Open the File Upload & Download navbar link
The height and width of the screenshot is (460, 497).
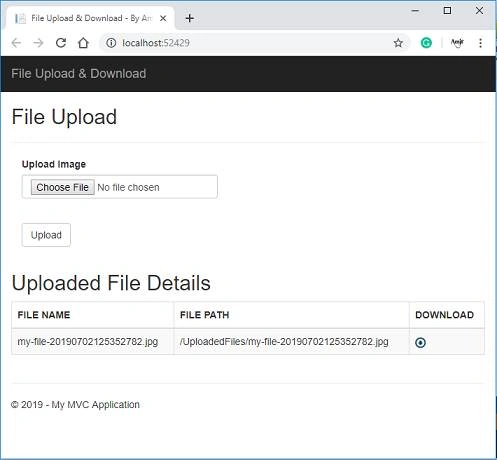79,74
